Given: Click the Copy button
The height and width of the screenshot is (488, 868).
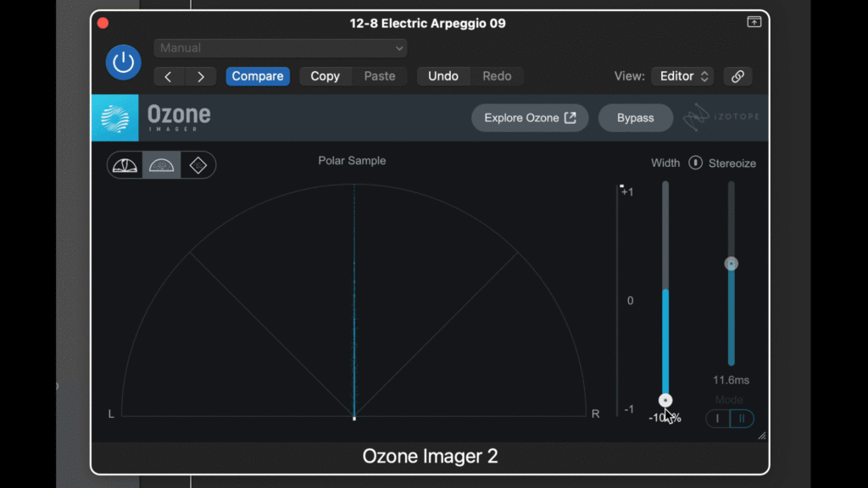Looking at the screenshot, I should (325, 76).
